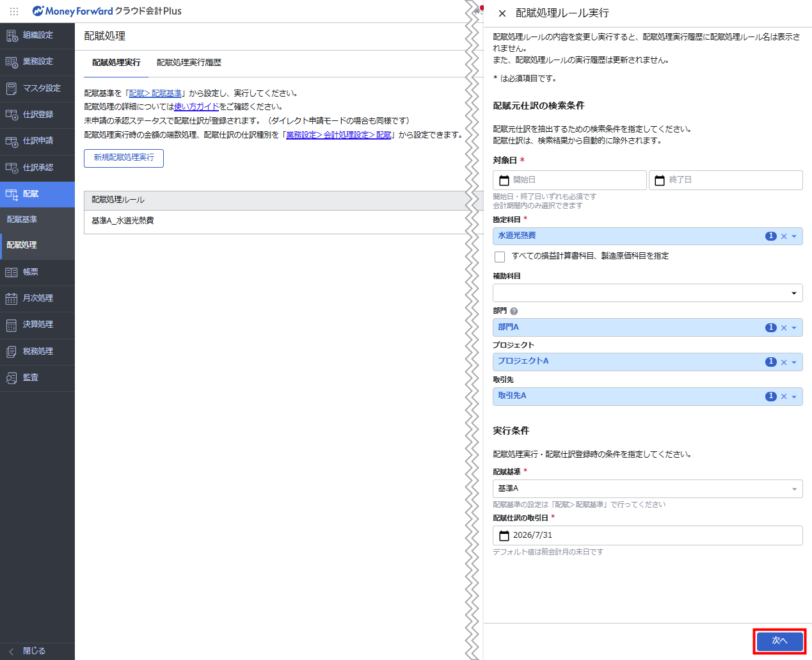Click the 仕訳申請 sidebar icon
The height and width of the screenshot is (660, 812).
coord(12,141)
